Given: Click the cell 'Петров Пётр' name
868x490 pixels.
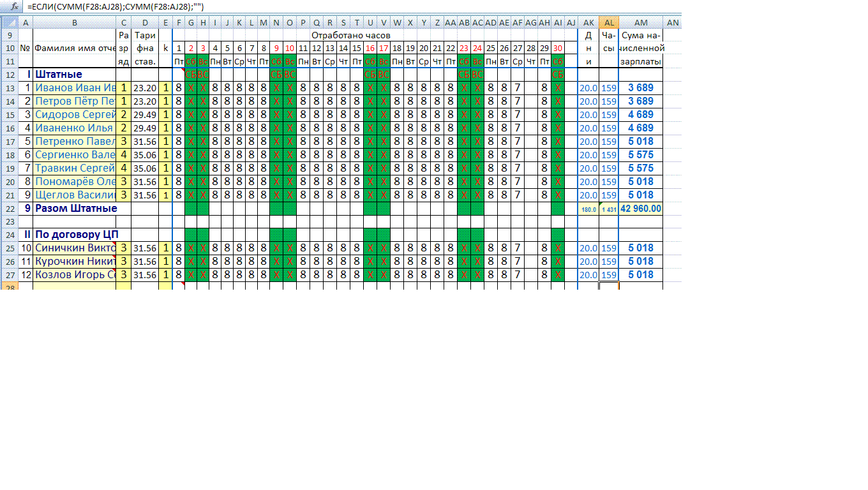Looking at the screenshot, I should [x=75, y=101].
